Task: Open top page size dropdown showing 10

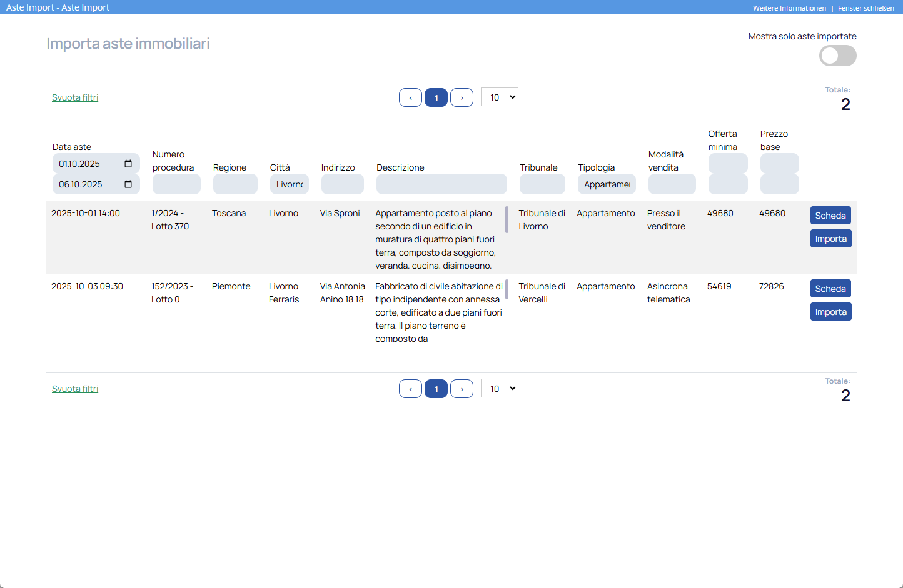Action: (x=499, y=97)
